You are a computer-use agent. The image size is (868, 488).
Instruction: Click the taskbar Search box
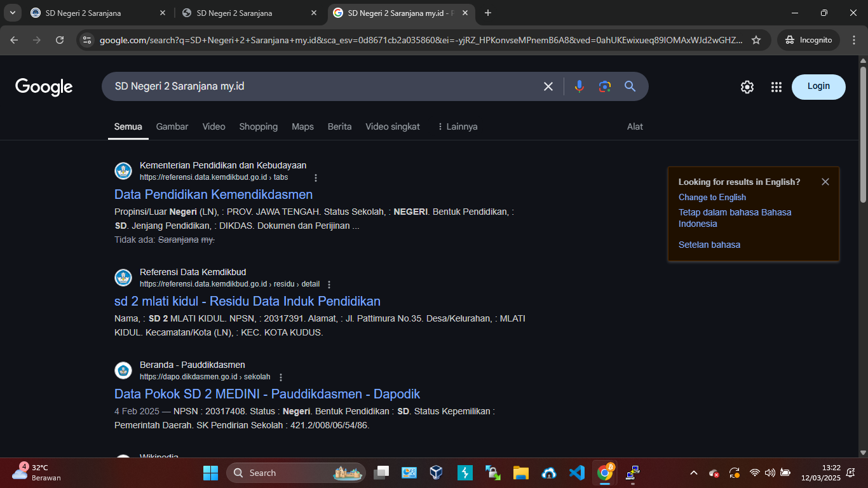pos(296,473)
